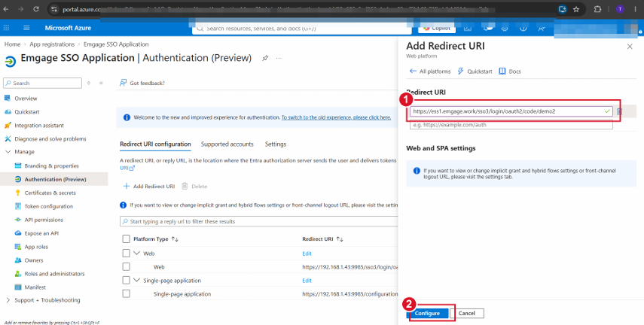Click the Delete toolbar button
The height and width of the screenshot is (325, 644).
click(194, 187)
